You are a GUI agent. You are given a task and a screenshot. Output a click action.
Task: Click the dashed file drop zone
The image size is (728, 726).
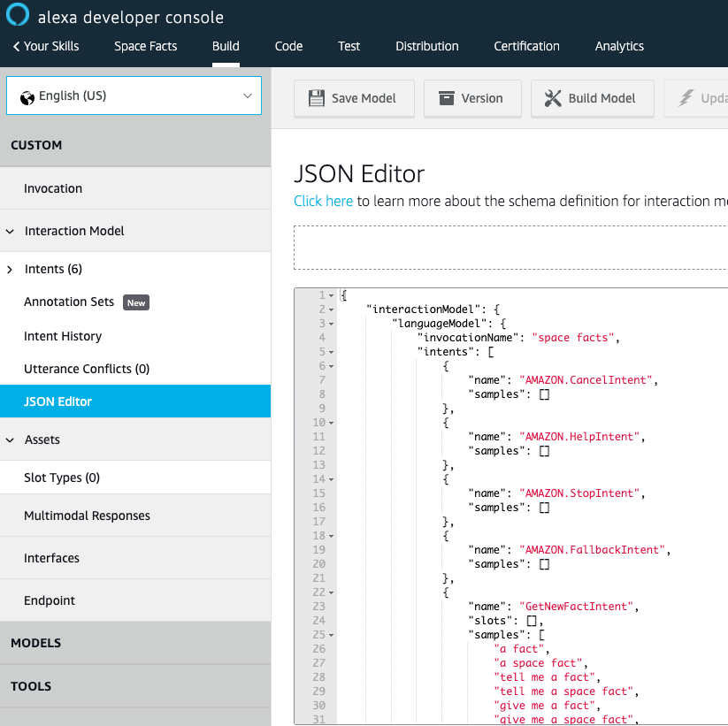[x=510, y=248]
